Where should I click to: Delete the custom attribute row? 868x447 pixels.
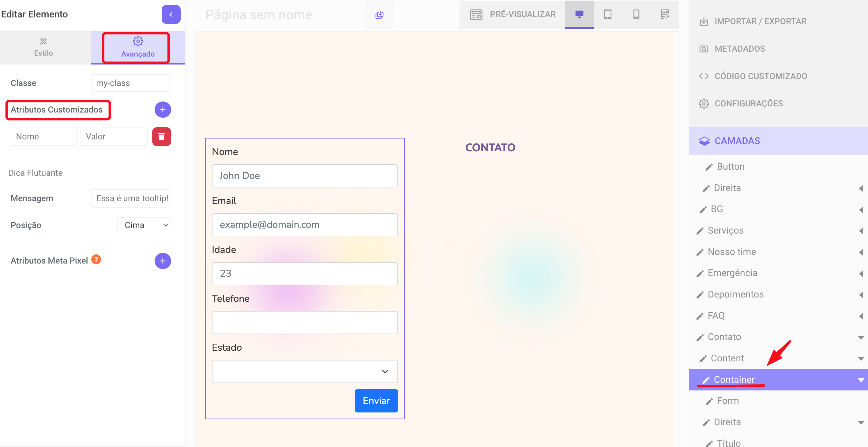coord(161,137)
